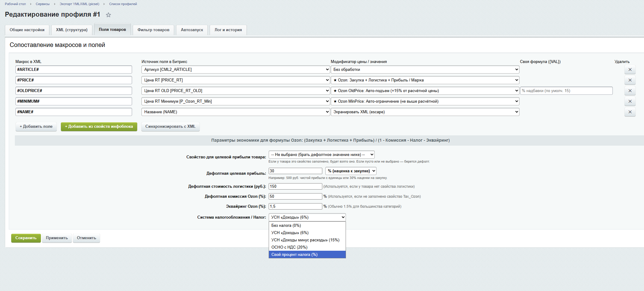The height and width of the screenshot is (291, 644).
Task: Click the Отменить button
Action: click(x=86, y=238)
